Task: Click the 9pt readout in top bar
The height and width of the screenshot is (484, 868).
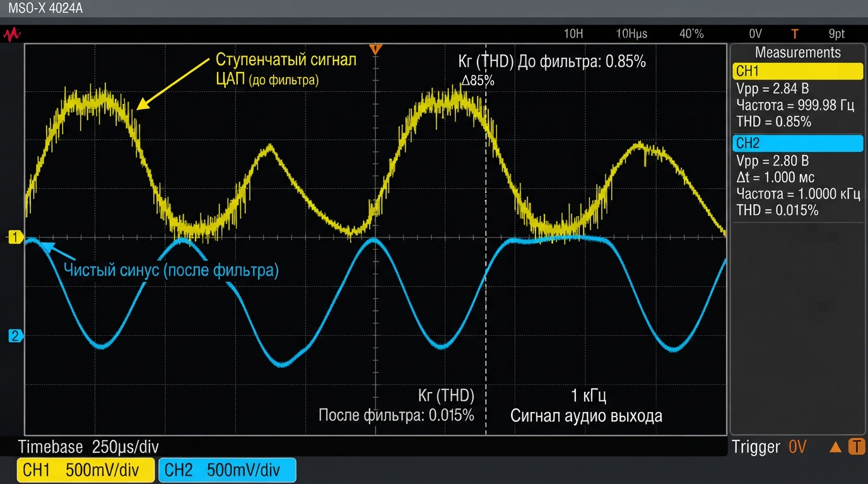Action: pyautogui.click(x=836, y=34)
